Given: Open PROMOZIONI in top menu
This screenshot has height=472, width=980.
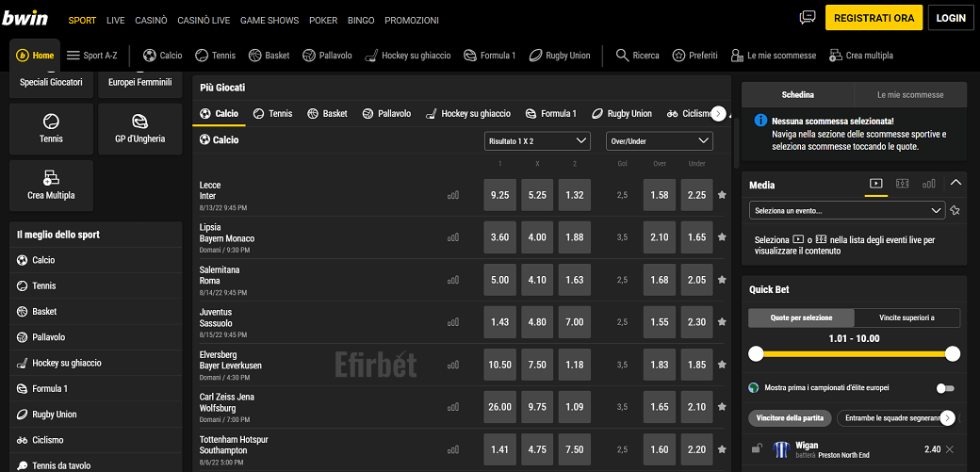Looking at the screenshot, I should [x=412, y=20].
